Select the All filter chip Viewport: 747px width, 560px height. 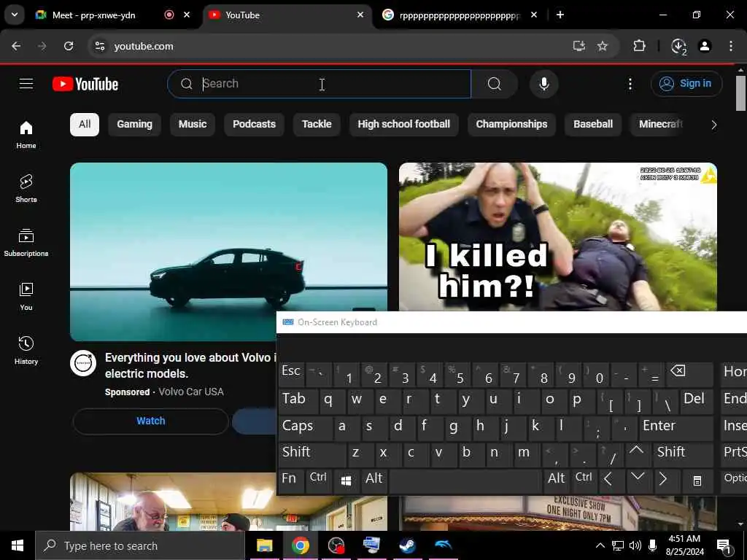(x=85, y=124)
